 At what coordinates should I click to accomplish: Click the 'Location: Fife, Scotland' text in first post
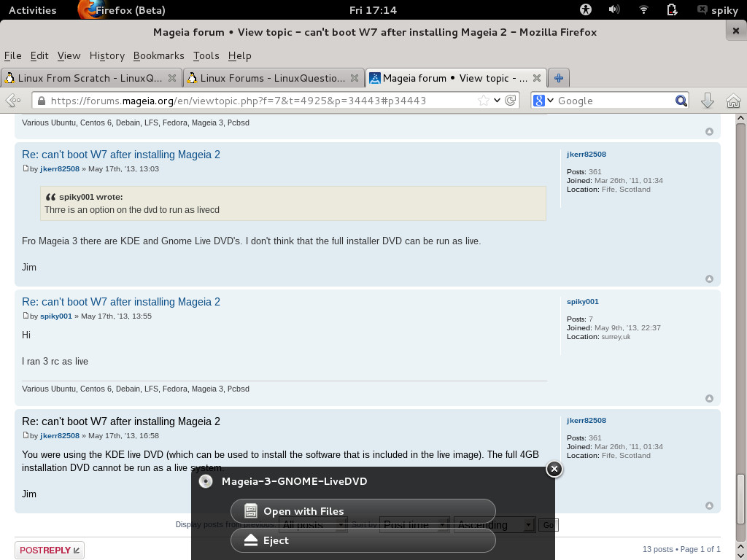point(608,189)
